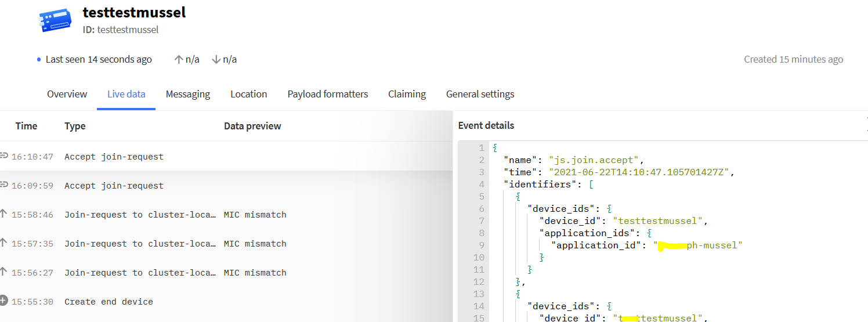Click link icon of 16:09:59 event
The width and height of the screenshot is (868, 322).
pos(3,184)
